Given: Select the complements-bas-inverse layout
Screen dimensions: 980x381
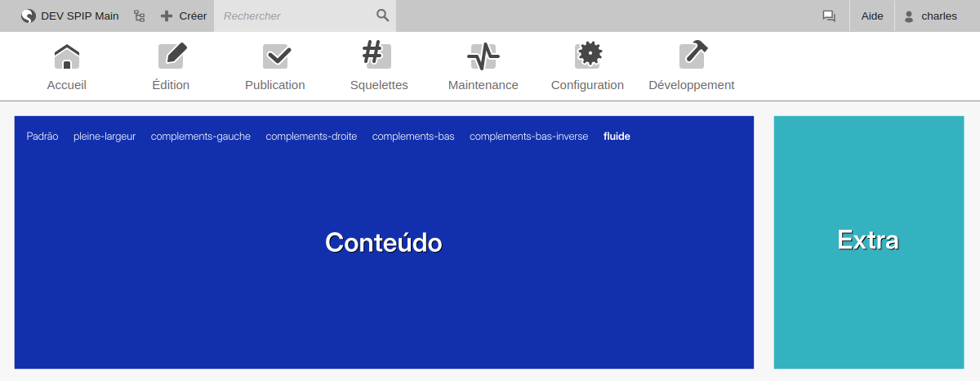Looking at the screenshot, I should coord(528,137).
